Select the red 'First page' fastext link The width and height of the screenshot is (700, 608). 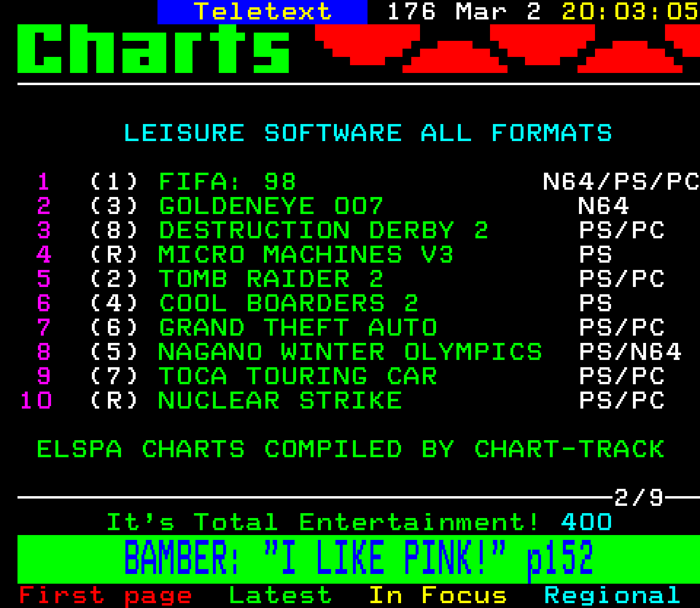pyautogui.click(x=105, y=595)
